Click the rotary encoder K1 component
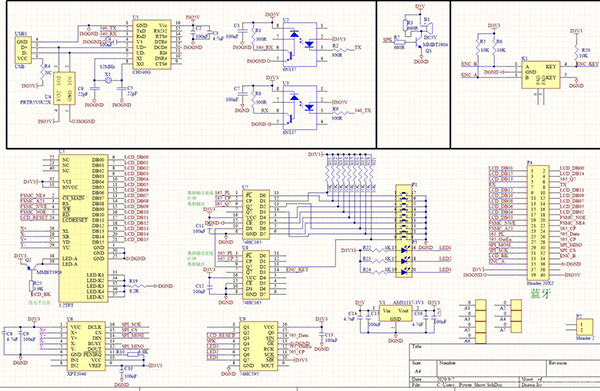 click(x=541, y=75)
